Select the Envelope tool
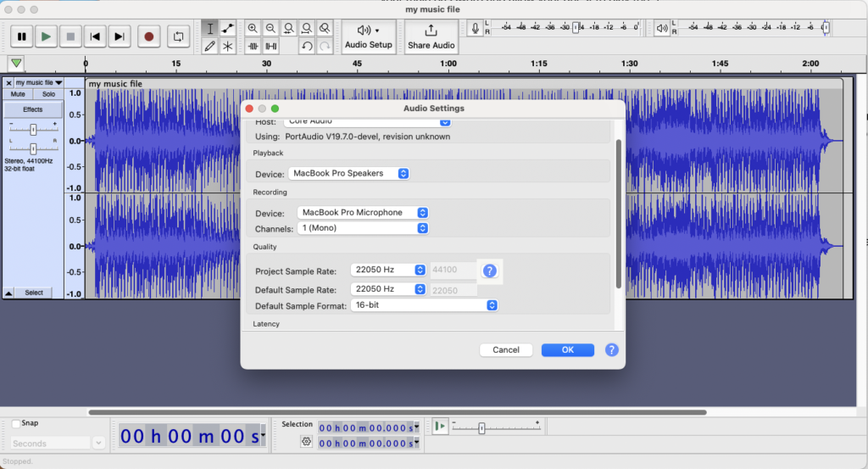868x469 pixels. [x=228, y=28]
